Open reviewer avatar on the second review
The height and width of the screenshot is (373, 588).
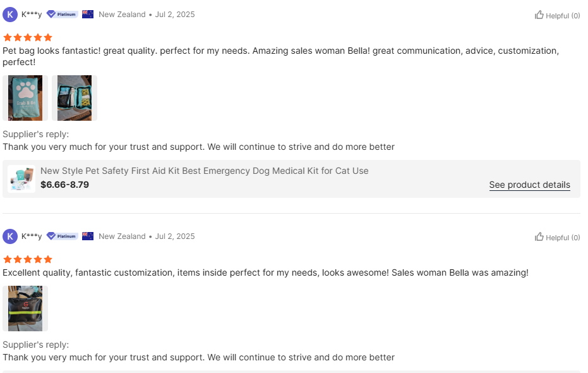(10, 236)
